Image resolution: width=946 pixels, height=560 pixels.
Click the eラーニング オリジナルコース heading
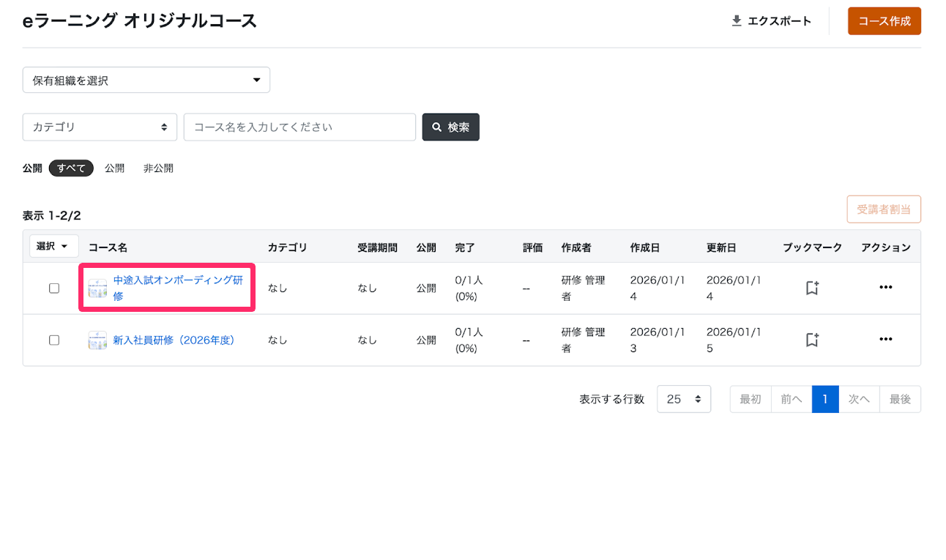point(140,20)
